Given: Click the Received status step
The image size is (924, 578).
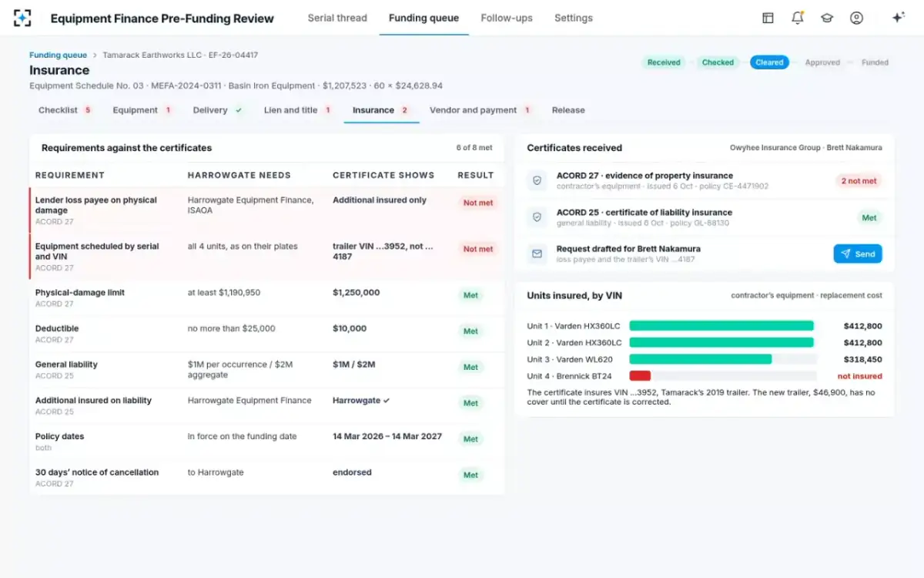Looking at the screenshot, I should pyautogui.click(x=664, y=62).
